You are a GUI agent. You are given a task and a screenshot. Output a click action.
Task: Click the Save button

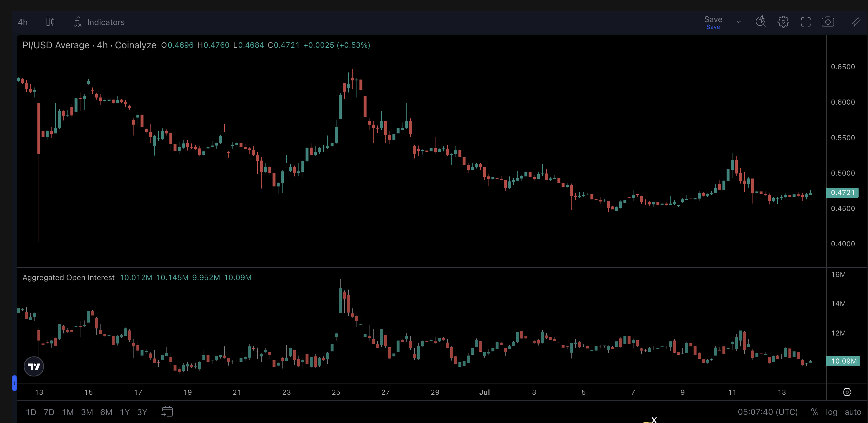713,22
